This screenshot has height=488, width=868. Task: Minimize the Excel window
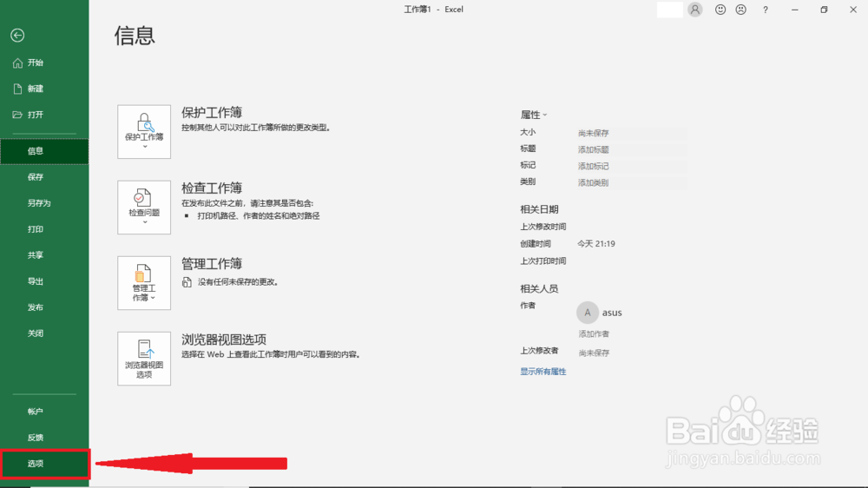(x=795, y=10)
